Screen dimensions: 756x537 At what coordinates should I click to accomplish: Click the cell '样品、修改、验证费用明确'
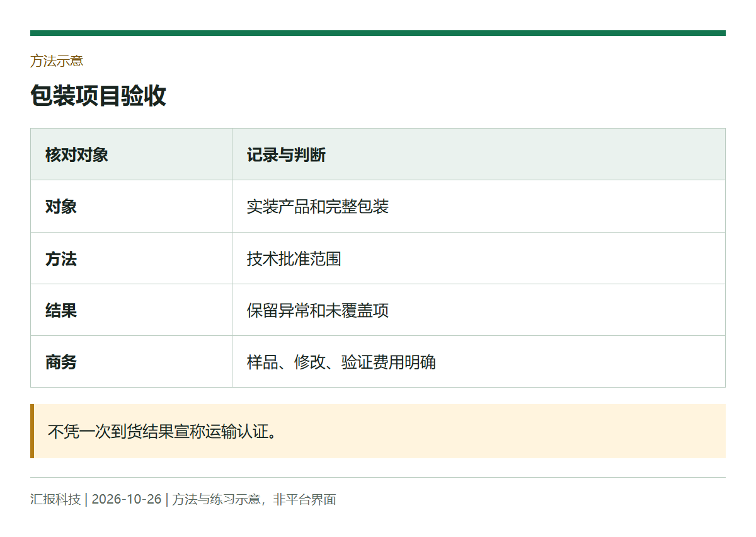point(479,362)
